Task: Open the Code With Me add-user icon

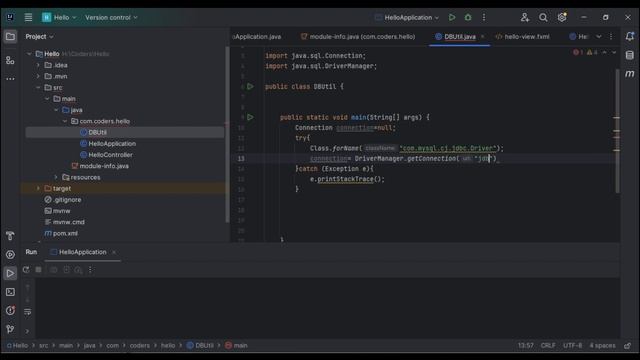Action: pos(525,18)
